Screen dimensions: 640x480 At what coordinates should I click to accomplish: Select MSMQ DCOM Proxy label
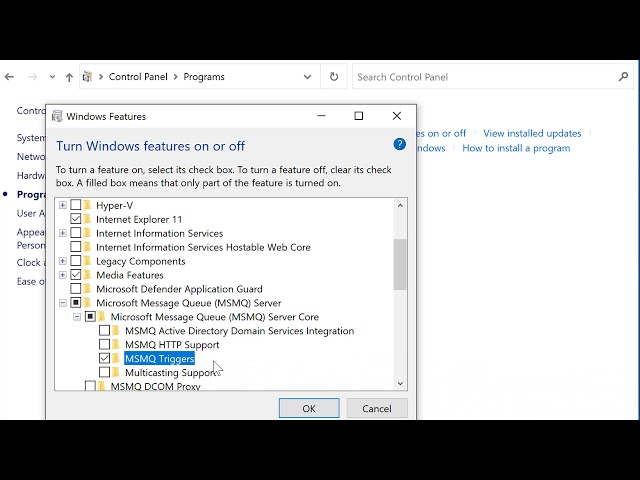[x=156, y=386]
